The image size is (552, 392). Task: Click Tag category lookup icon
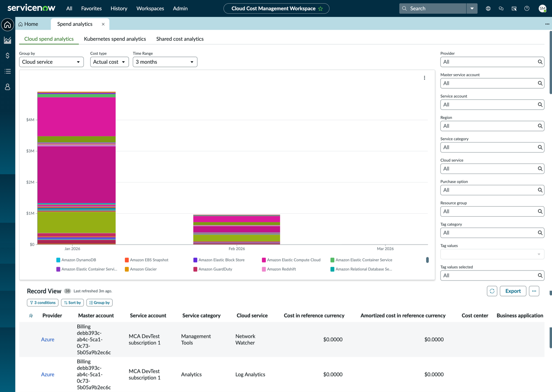click(x=540, y=233)
